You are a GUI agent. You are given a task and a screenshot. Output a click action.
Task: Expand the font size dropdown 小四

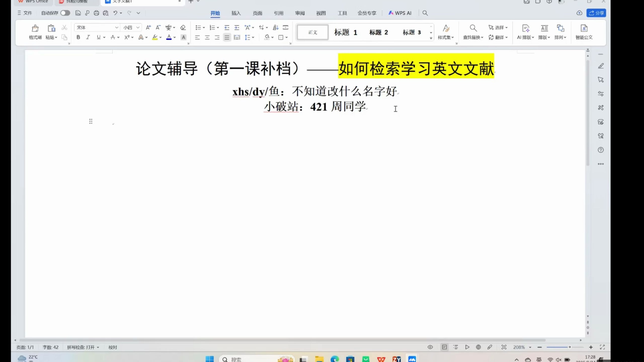(x=138, y=27)
